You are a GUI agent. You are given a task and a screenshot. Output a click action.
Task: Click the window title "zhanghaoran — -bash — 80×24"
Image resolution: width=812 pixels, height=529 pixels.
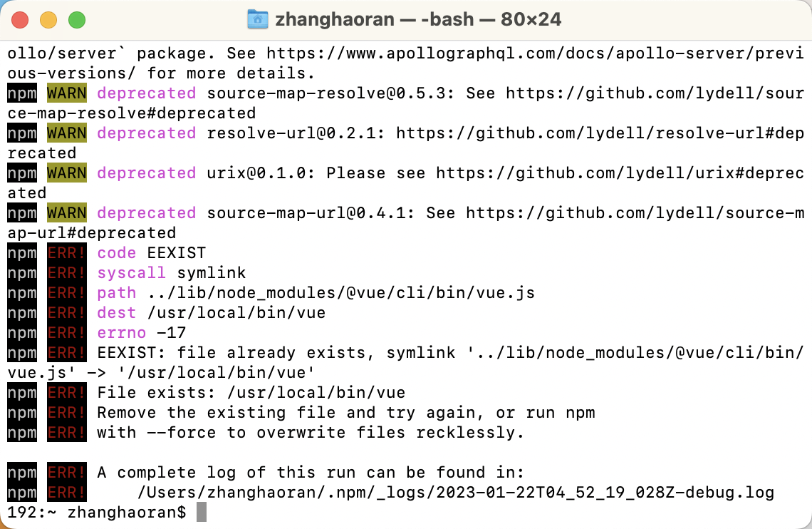pyautogui.click(x=418, y=19)
